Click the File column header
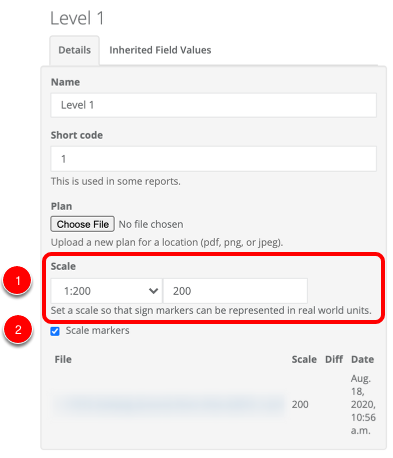The image size is (393, 458). pos(63,359)
